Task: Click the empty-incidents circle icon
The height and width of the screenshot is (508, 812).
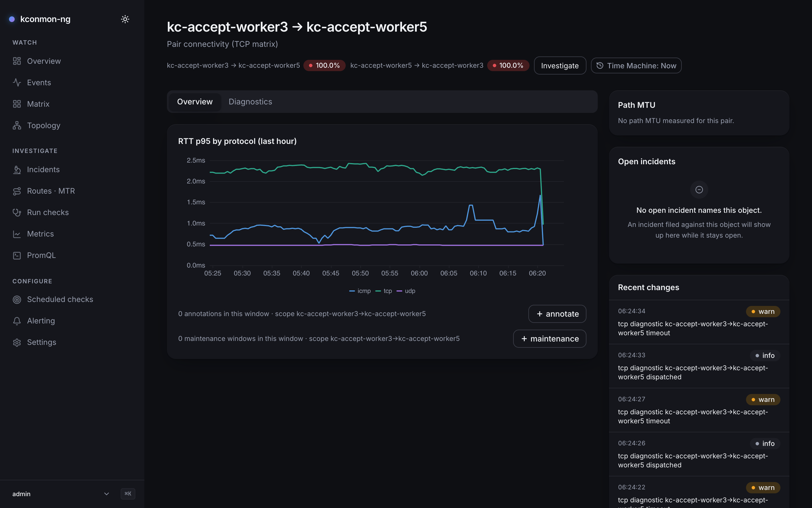Action: point(699,190)
